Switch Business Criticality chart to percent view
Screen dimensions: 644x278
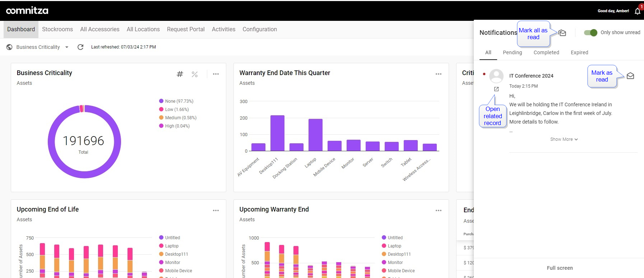point(195,74)
